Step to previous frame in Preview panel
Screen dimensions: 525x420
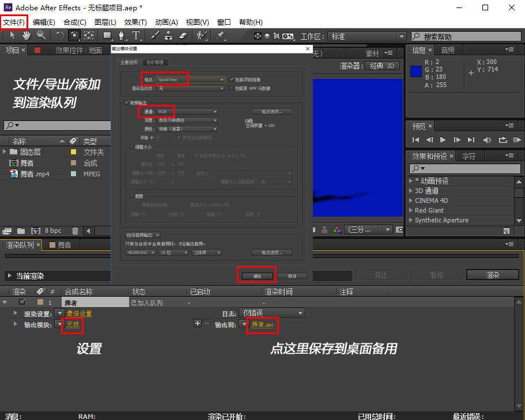[x=429, y=140]
